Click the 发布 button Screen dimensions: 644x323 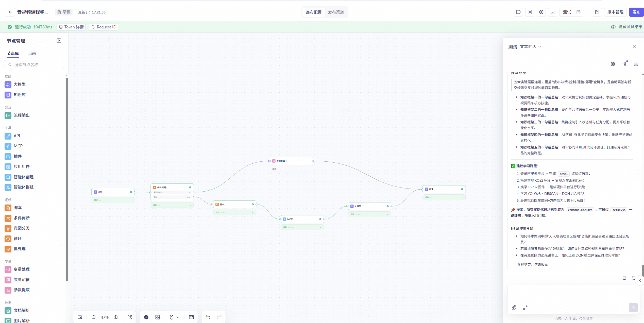click(x=636, y=12)
